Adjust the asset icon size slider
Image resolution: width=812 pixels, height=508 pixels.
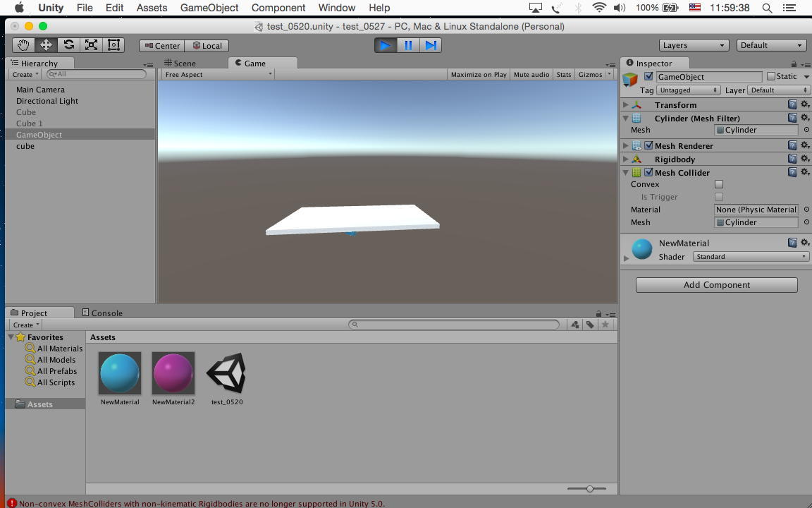pos(589,489)
